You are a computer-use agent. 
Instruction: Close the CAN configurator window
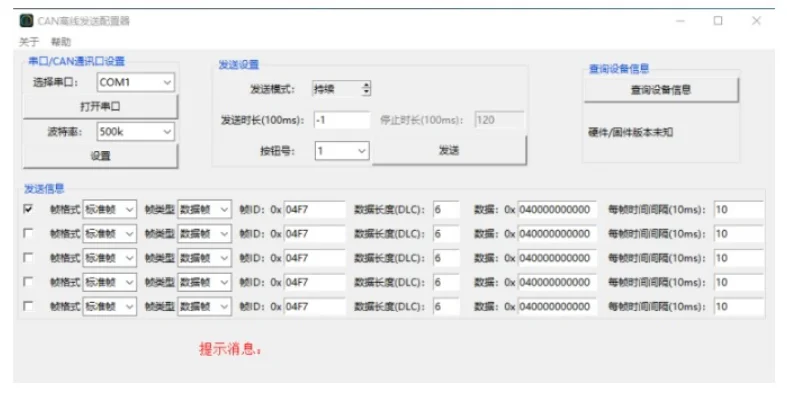[x=756, y=21]
